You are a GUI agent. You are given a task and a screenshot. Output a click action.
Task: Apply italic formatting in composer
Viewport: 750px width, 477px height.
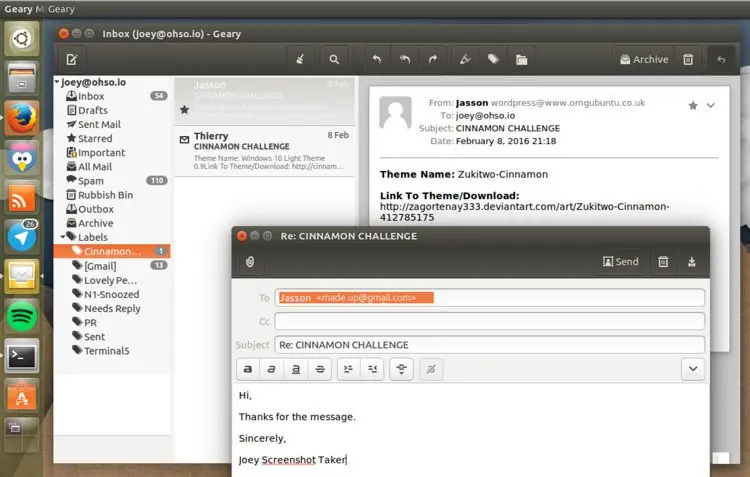271,369
